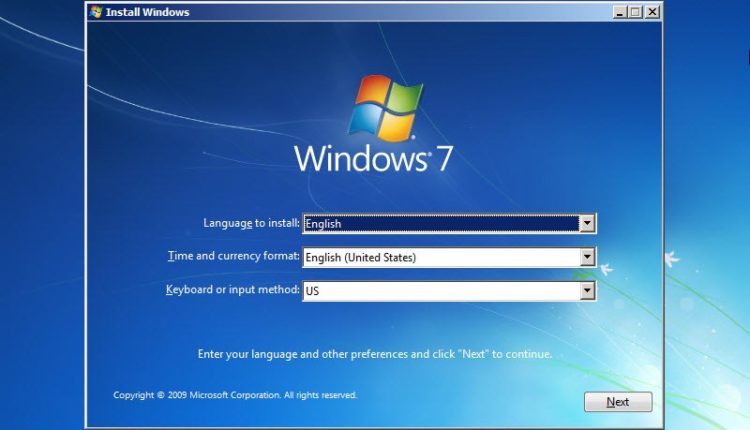Click the 'Language to install:' label
This screenshot has height=430, width=750.
(x=251, y=223)
